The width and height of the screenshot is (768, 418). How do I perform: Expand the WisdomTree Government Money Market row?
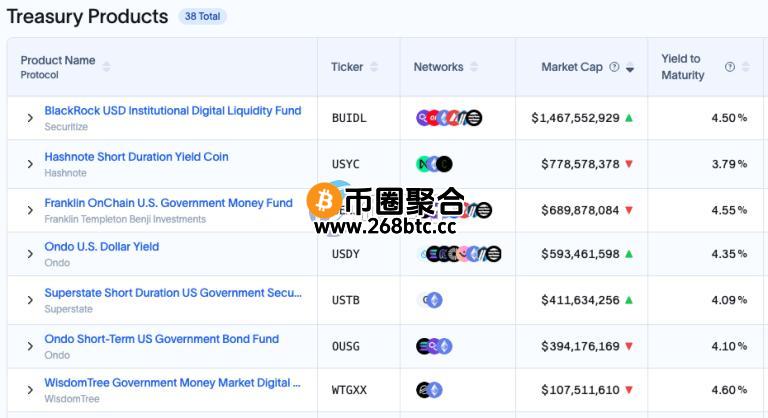click(30, 390)
